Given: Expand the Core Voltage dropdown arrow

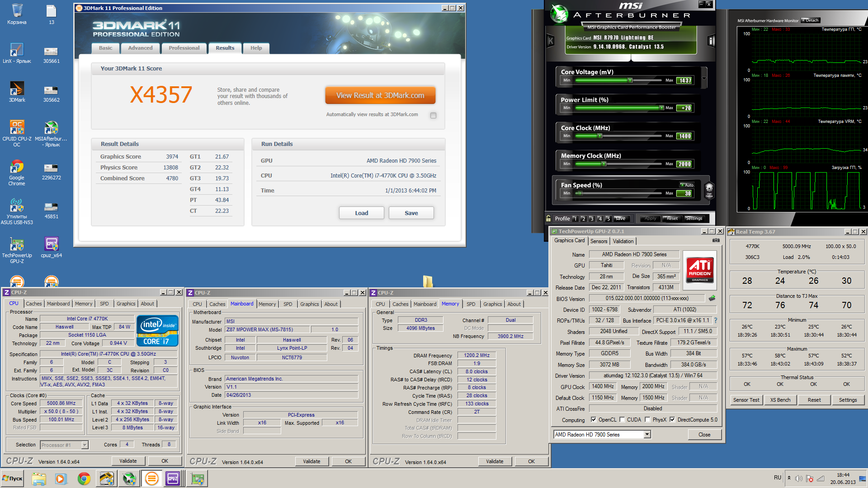Looking at the screenshot, I should click(704, 79).
